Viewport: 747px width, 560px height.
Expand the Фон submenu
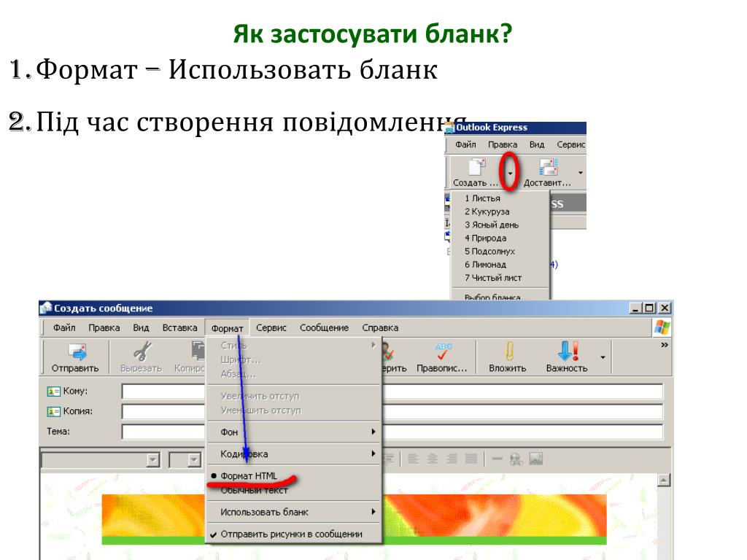[x=294, y=432]
